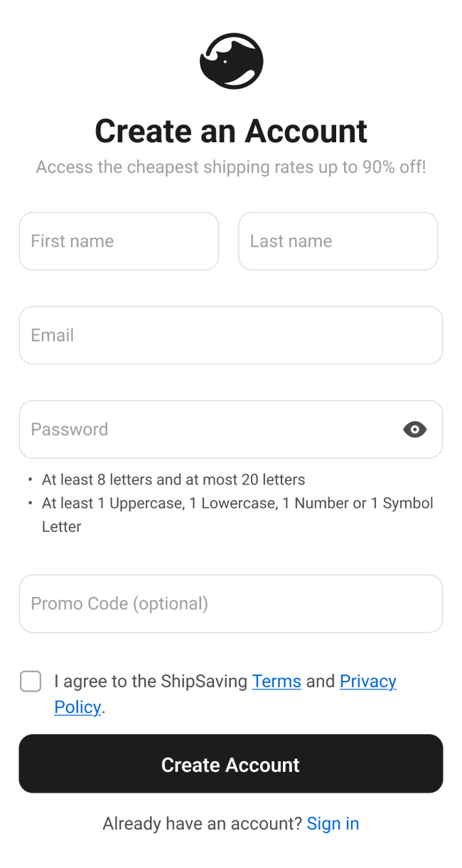Click the First name input field

point(119,241)
